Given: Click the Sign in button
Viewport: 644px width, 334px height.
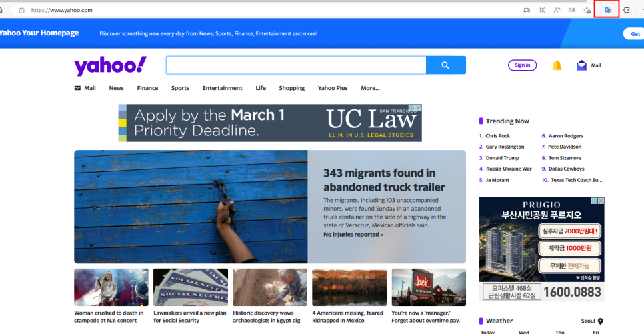Looking at the screenshot, I should pos(522,65).
